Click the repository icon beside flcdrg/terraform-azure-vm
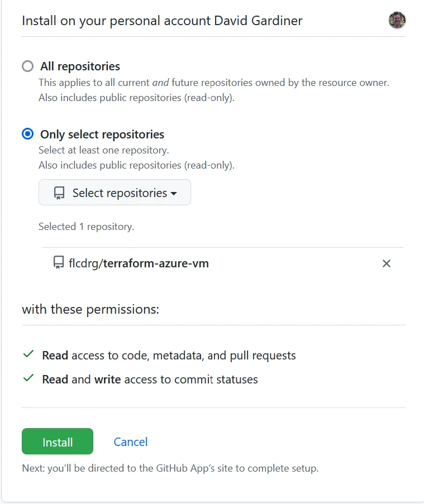 point(59,263)
